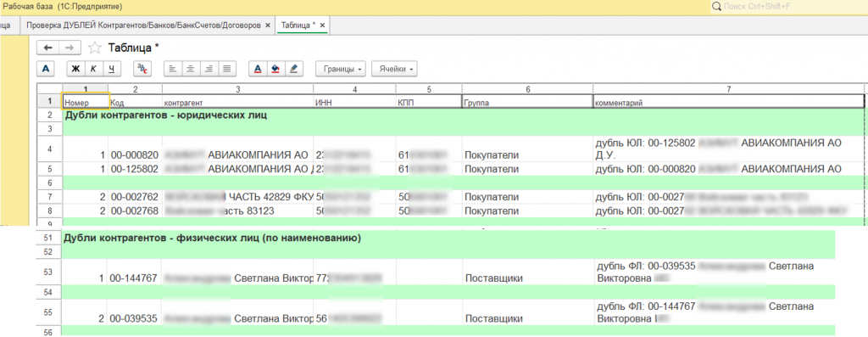Pick border color pencil icon
Image resolution: width=868 pixels, height=337 pixels.
pyautogui.click(x=293, y=69)
